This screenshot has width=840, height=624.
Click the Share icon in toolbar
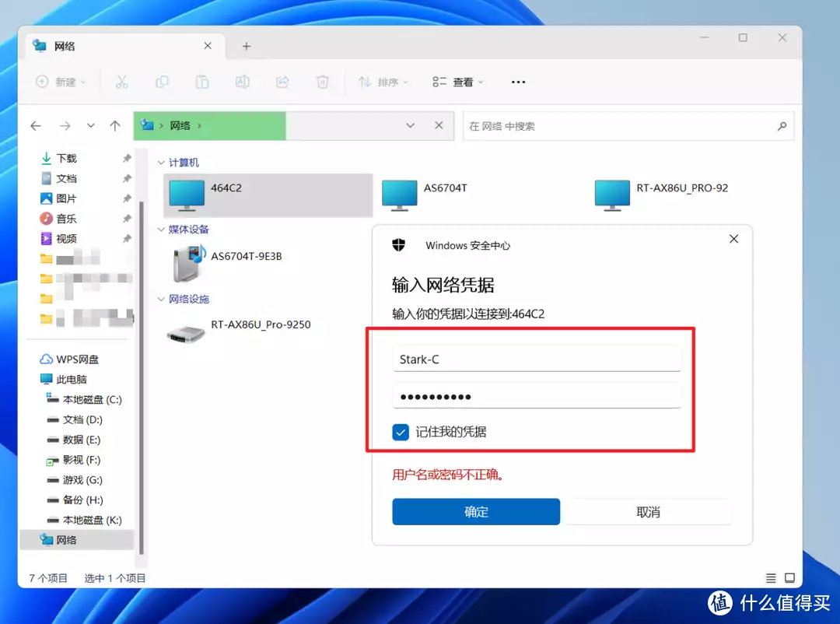click(x=282, y=82)
